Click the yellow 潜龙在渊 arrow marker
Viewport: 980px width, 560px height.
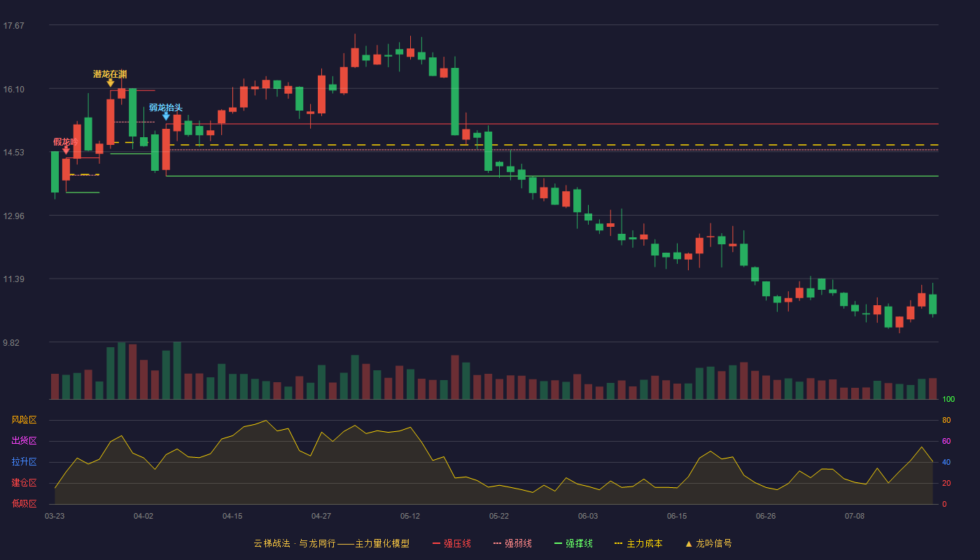(x=111, y=83)
